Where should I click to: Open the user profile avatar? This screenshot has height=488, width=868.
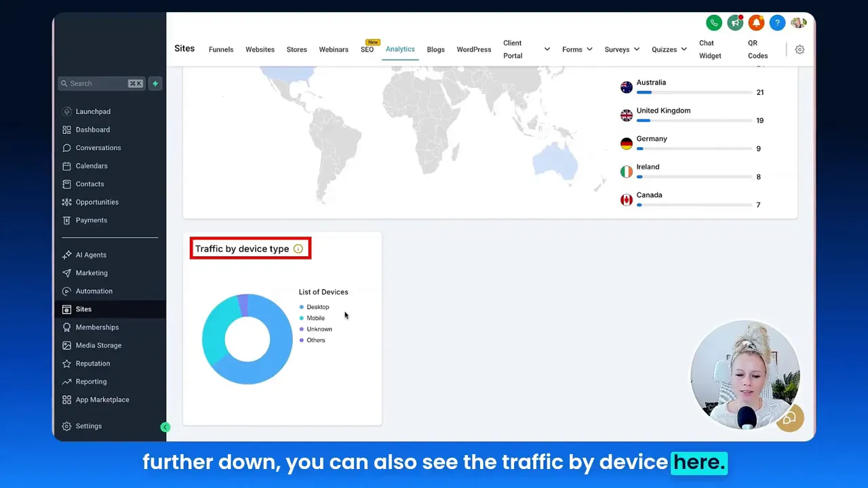(x=798, y=23)
